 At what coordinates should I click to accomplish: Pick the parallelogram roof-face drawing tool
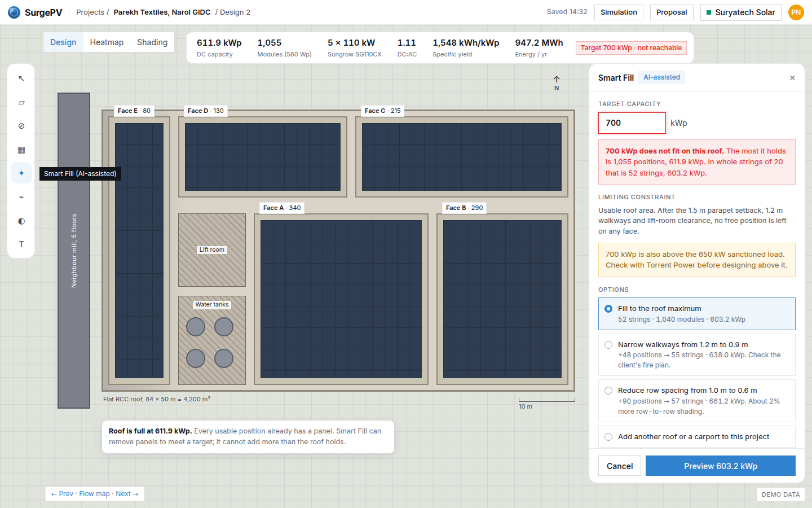pos(21,102)
